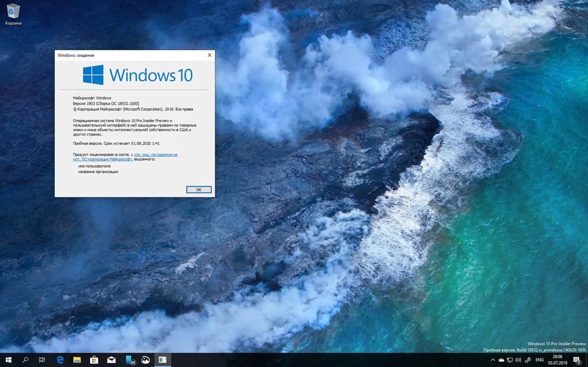
Task: Open Task View
Action: (42, 360)
